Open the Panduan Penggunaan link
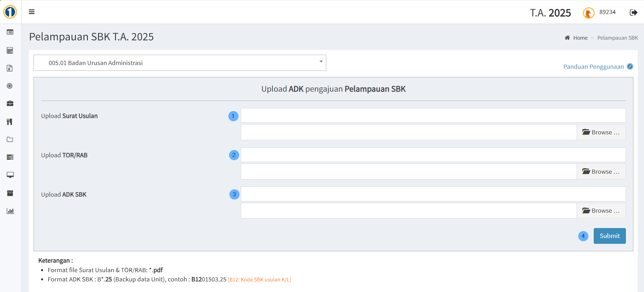This screenshot has height=292, width=644. [593, 67]
